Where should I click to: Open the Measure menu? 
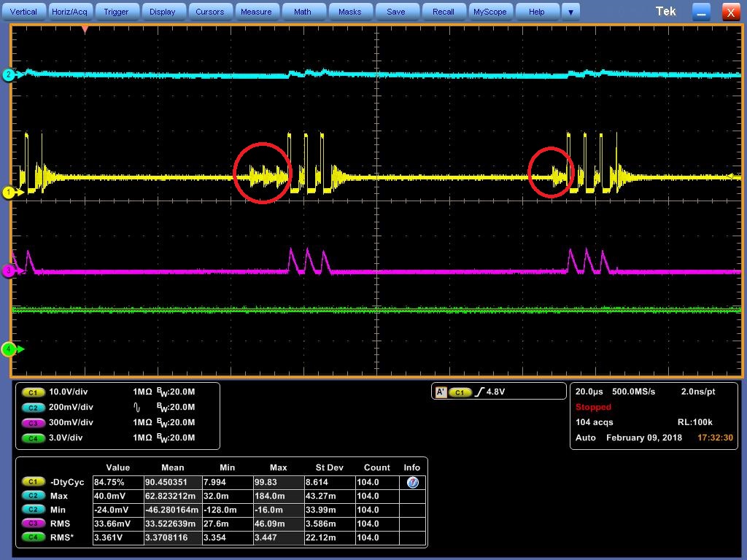click(256, 12)
